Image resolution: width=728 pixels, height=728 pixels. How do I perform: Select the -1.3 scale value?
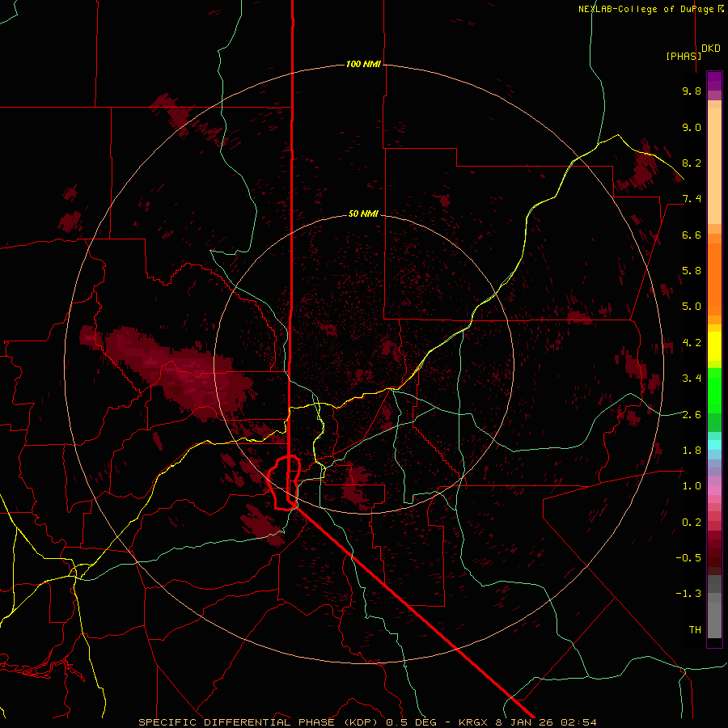point(688,594)
